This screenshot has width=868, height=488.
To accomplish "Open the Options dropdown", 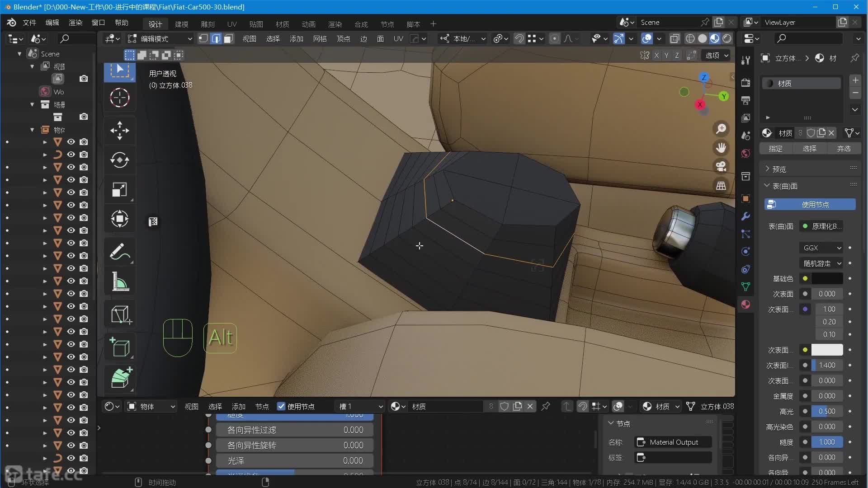I will [717, 55].
